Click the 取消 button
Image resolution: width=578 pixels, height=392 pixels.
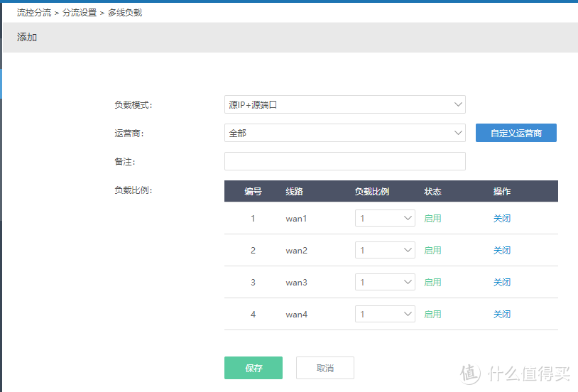coord(325,368)
